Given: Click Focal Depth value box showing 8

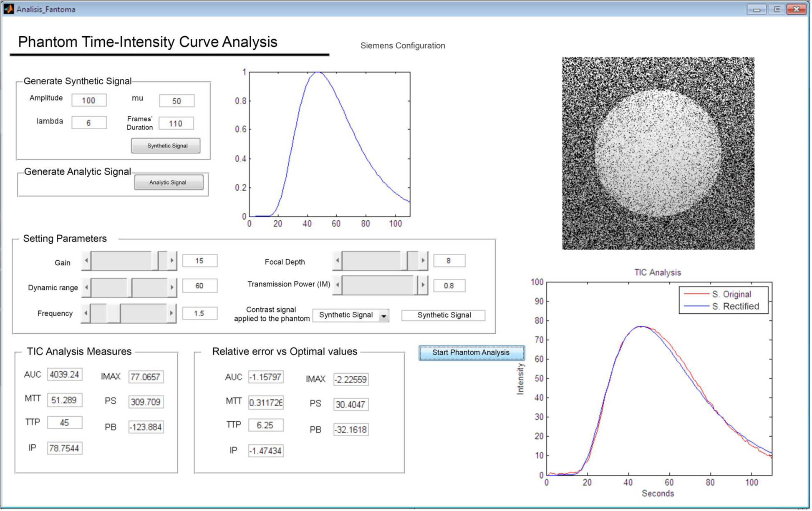Looking at the screenshot, I should tap(449, 261).
